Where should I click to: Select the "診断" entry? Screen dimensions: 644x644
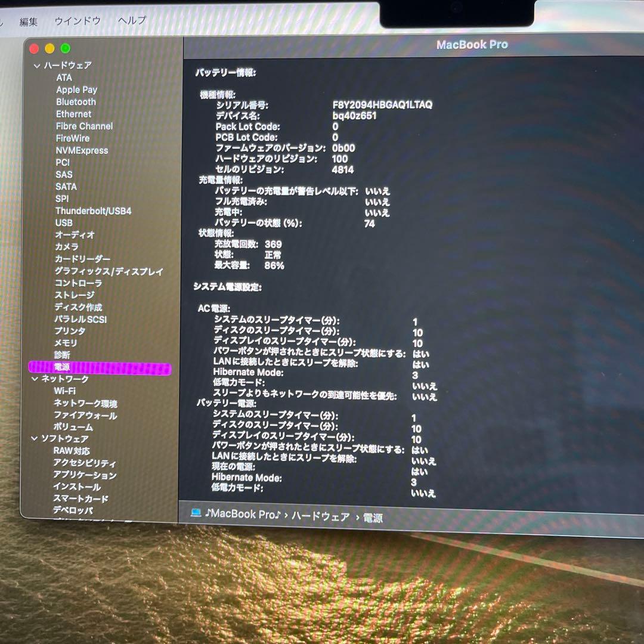pos(63,355)
